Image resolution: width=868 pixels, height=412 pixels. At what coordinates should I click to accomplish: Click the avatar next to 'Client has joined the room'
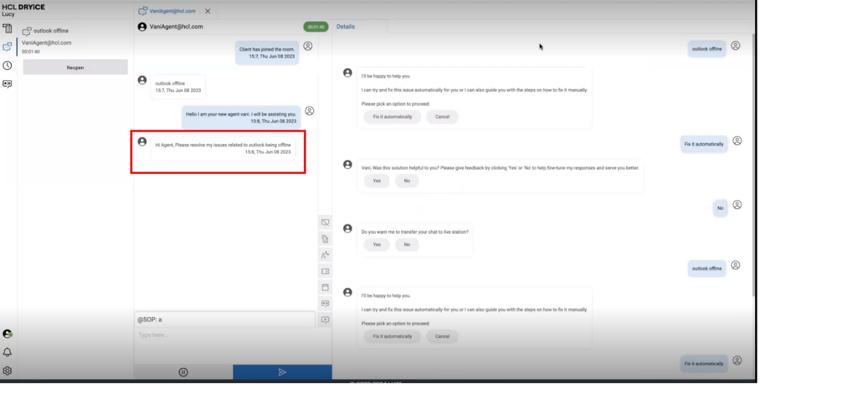(x=308, y=46)
